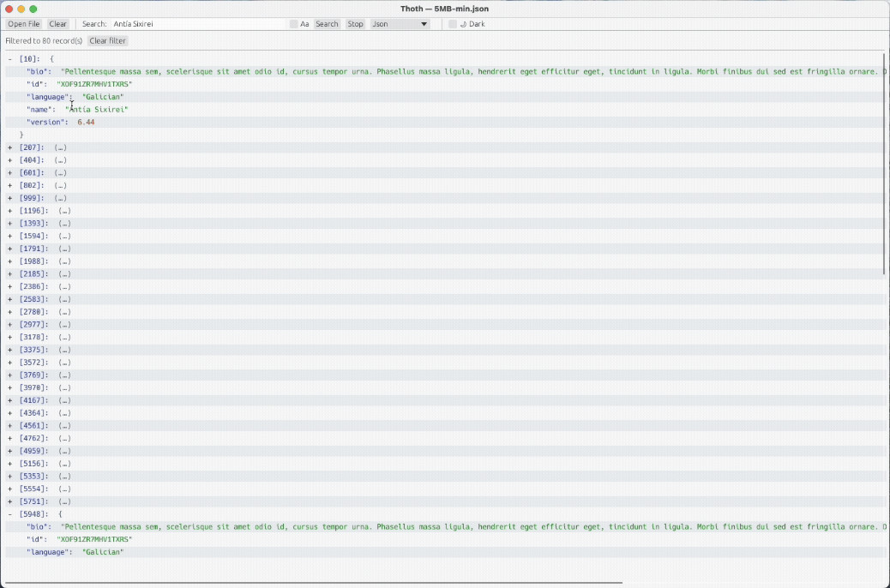Viewport: 890px width, 588px height.
Task: Expand record [4167]
Action: 9,400
